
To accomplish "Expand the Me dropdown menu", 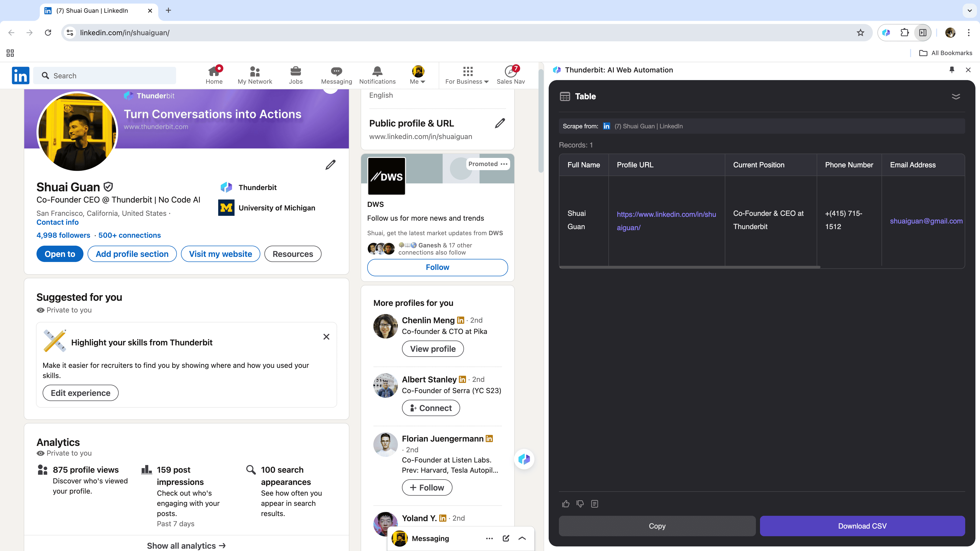I will 418,75.
